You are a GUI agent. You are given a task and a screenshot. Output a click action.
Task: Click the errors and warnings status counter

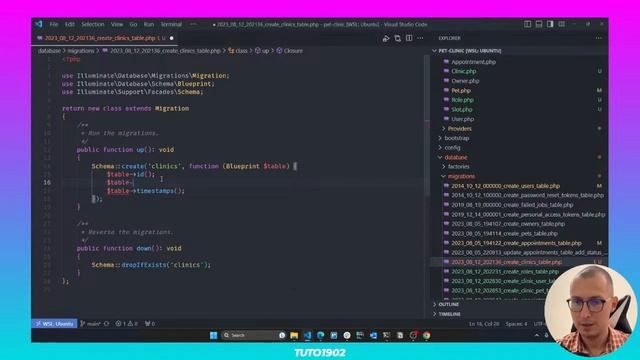pos(127,324)
